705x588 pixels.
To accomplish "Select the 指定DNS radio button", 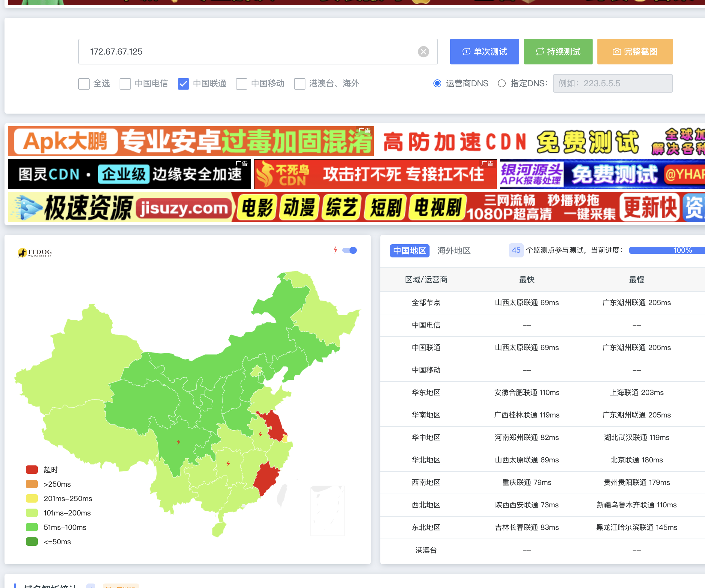I will click(501, 83).
